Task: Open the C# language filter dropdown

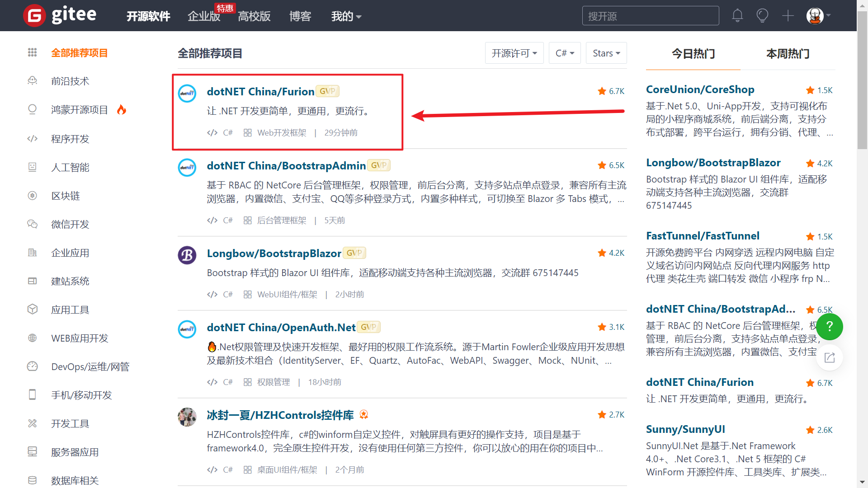Action: [x=565, y=53]
